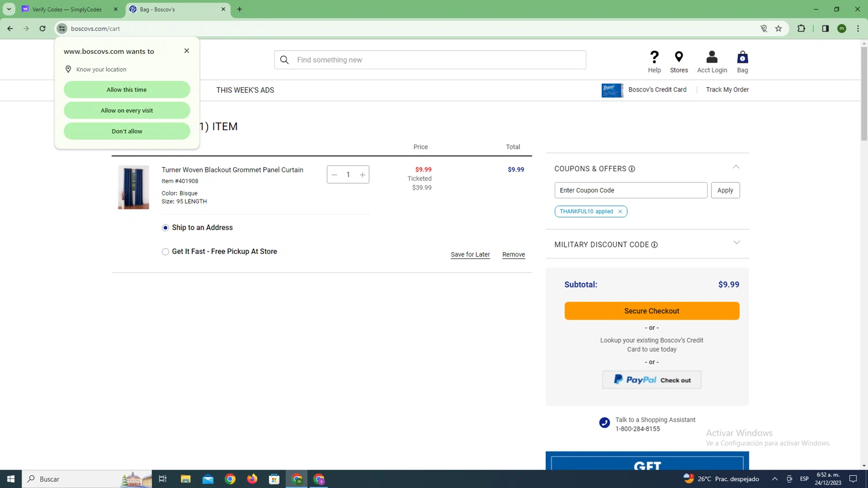This screenshot has height=488, width=868.
Task: Remove the curtain from the bag
Action: (x=514, y=254)
